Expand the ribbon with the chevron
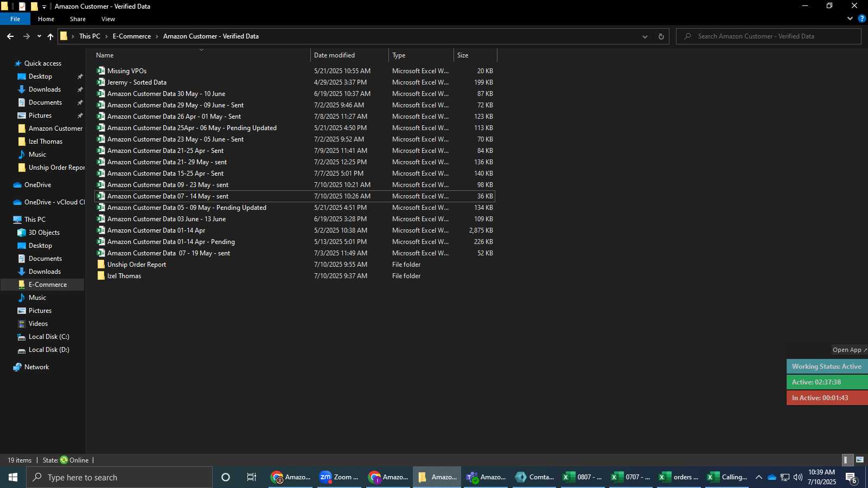Image resolution: width=868 pixels, height=488 pixels. pyautogui.click(x=850, y=18)
